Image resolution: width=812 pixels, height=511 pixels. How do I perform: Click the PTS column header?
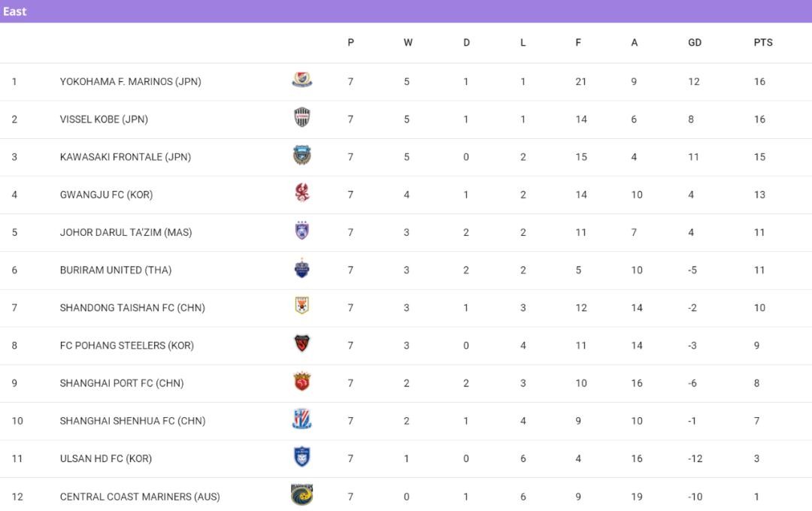click(763, 43)
